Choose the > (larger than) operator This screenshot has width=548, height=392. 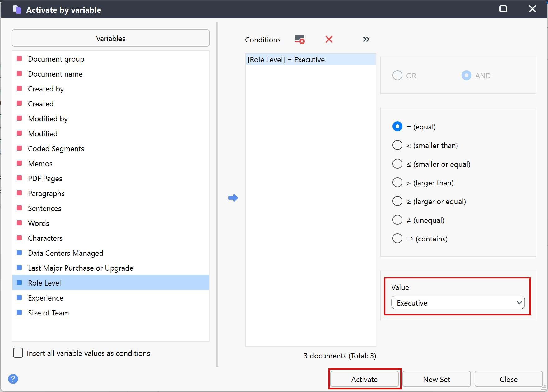point(397,183)
